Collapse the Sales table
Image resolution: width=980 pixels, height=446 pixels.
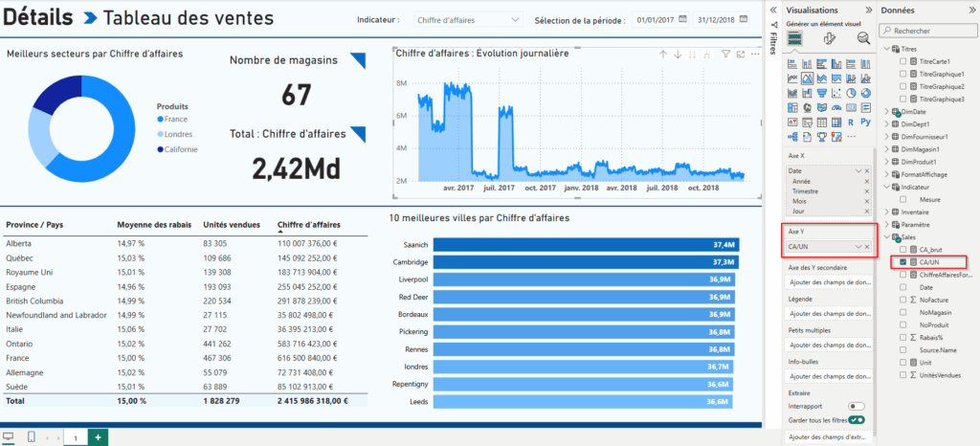click(x=887, y=236)
